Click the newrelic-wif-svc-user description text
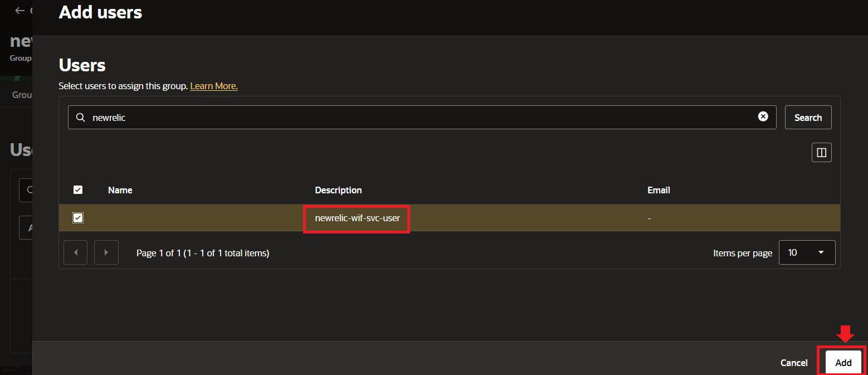 click(x=356, y=218)
